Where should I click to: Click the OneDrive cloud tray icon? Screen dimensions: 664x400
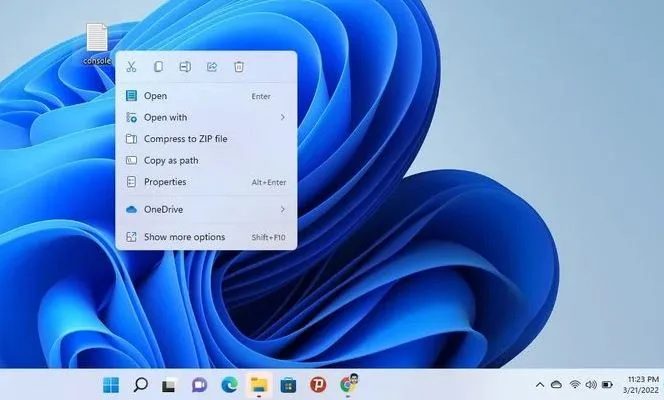click(556, 385)
